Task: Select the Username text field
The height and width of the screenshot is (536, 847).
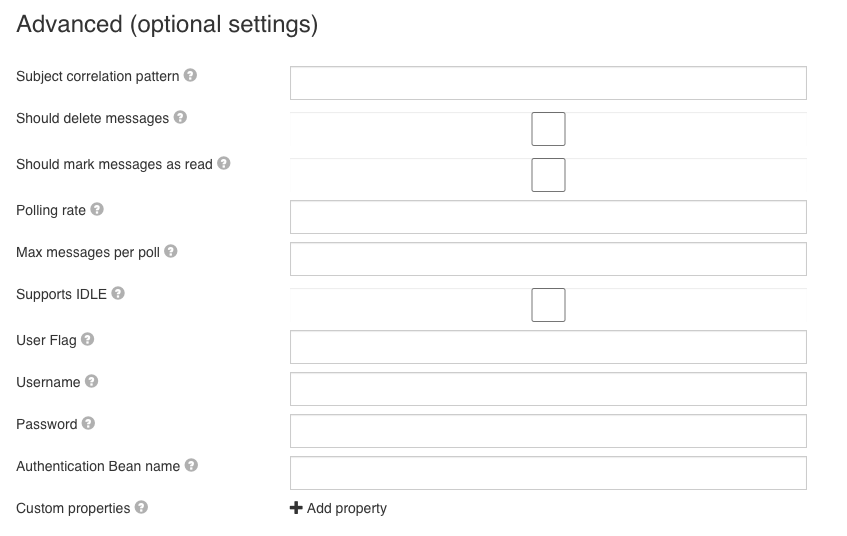Action: (548, 389)
